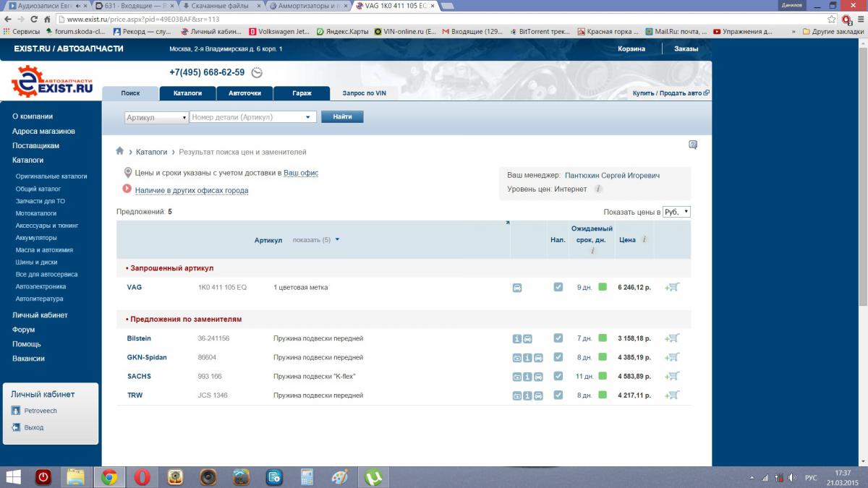This screenshot has height=488, width=868.
Task: Click the green delivery indicator in the SACHS row
Action: coord(603,376)
